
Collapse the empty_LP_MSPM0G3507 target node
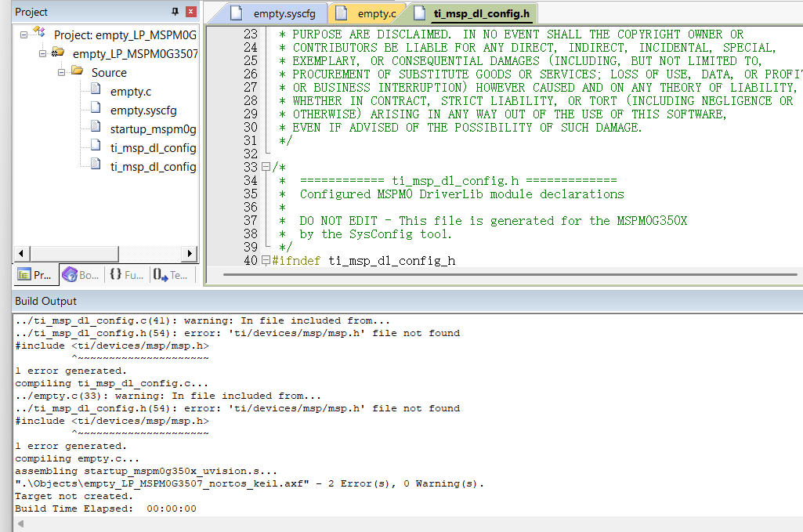tap(42, 53)
